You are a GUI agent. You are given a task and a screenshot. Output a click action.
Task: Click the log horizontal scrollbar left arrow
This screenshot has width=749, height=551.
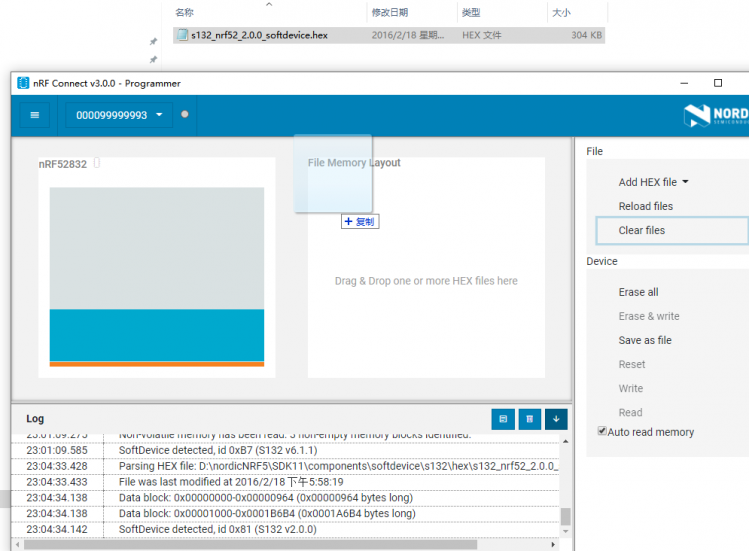tap(18, 544)
